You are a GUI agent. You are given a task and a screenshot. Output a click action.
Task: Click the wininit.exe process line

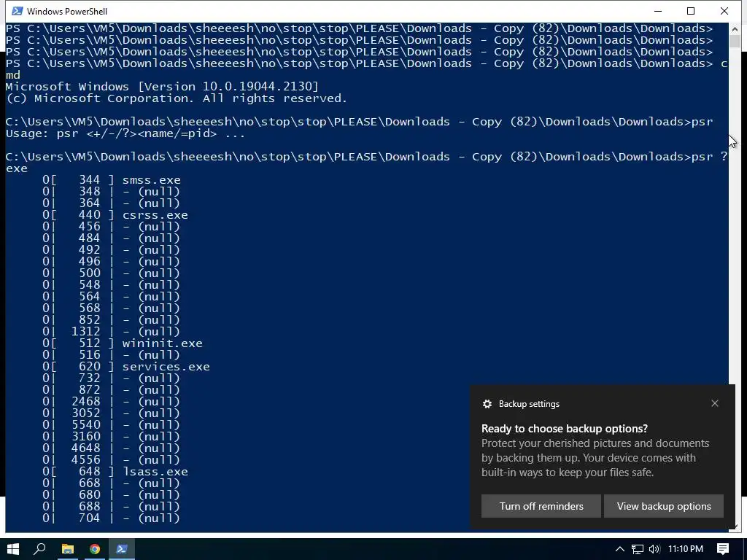click(123, 343)
